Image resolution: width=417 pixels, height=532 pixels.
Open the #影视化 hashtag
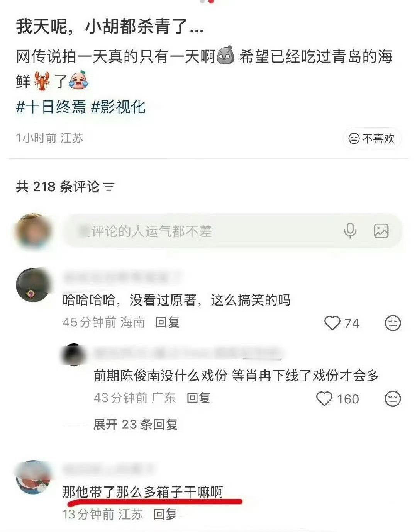[118, 107]
